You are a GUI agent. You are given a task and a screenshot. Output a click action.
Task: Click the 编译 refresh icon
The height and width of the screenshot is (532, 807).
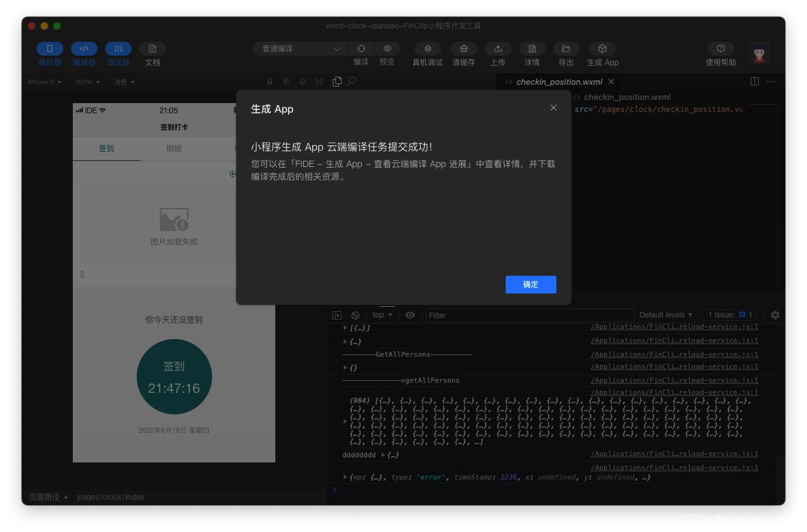361,49
